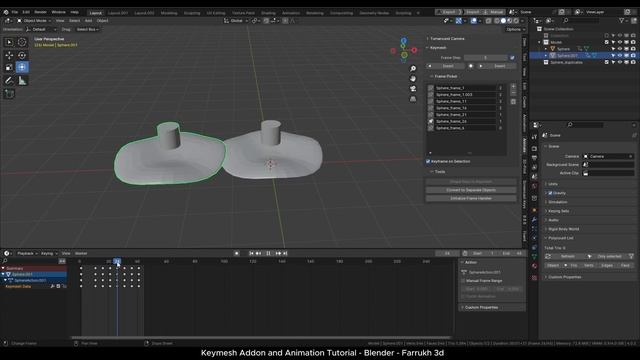Toggle the Gravity checkbox
The image size is (640, 360).
coord(550,193)
